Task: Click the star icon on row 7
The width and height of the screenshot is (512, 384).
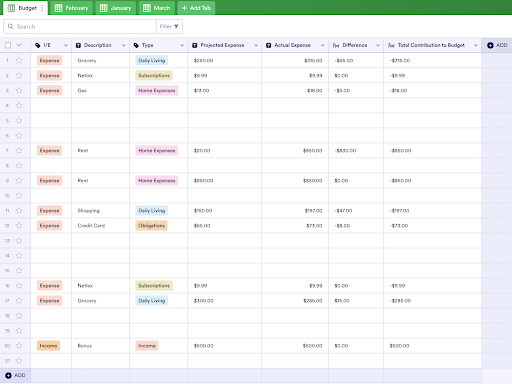Action: point(19,150)
